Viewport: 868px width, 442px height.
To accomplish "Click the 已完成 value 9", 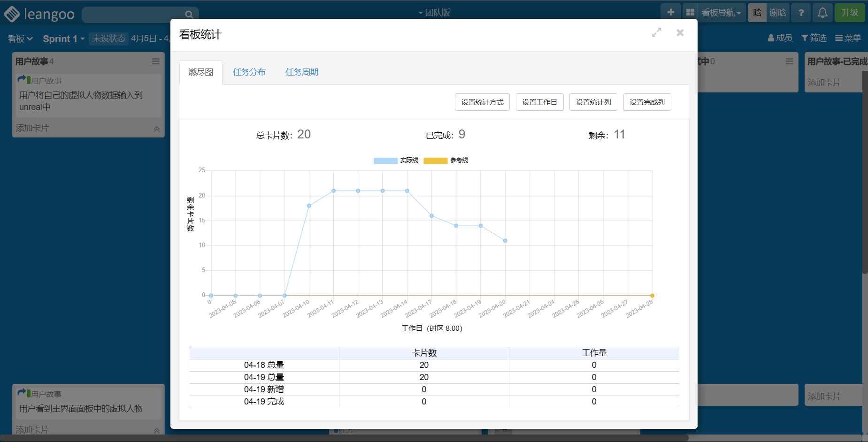I will pos(462,135).
